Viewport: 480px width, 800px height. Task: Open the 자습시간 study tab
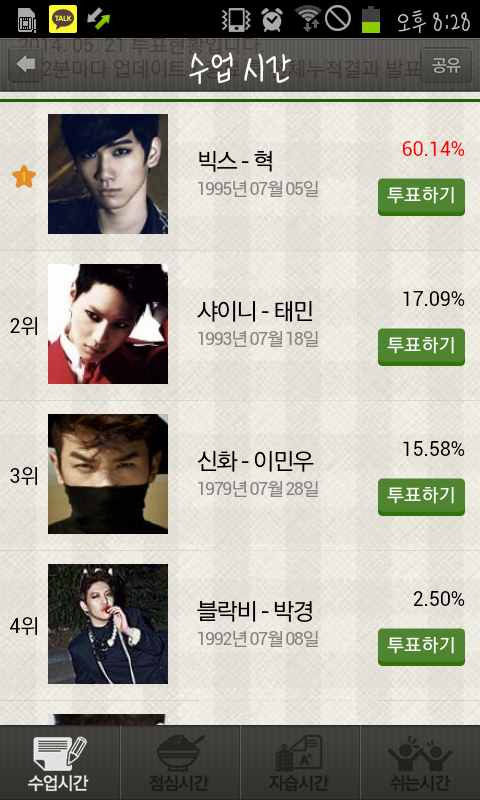pos(300,762)
